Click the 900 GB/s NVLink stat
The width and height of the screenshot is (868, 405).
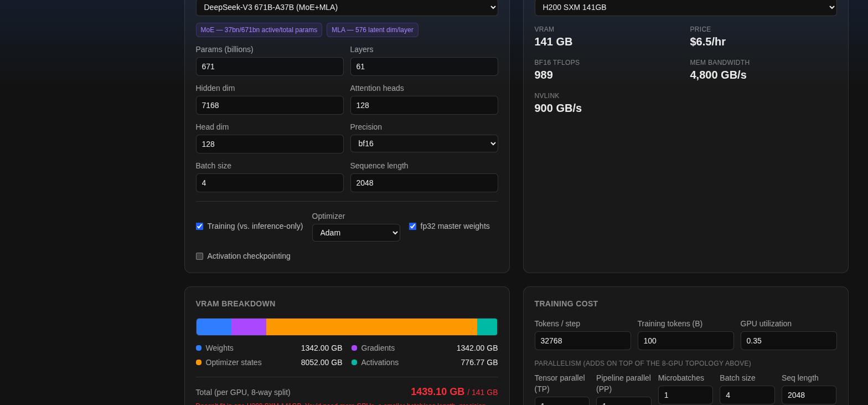[558, 108]
